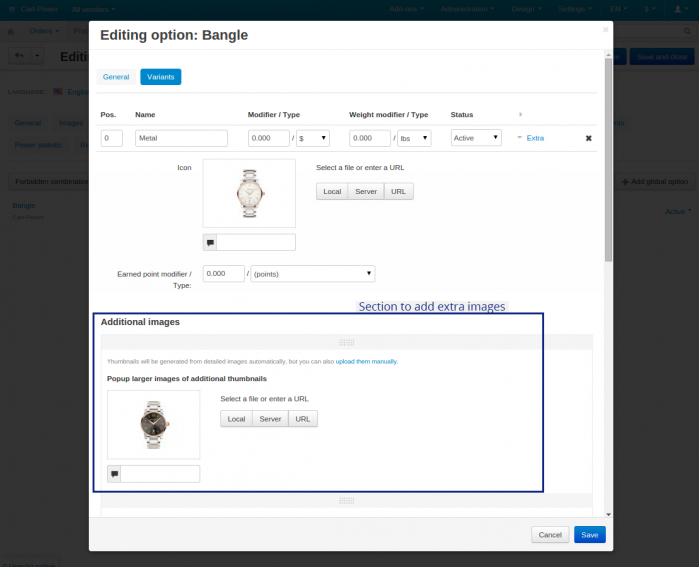
Task: Open the EN language dropdown
Action: point(618,9)
